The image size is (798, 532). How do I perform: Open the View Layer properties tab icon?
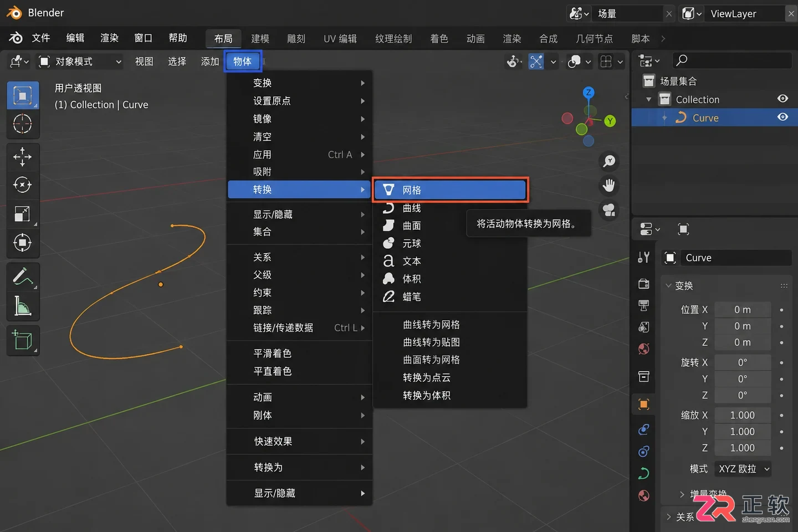[643, 327]
